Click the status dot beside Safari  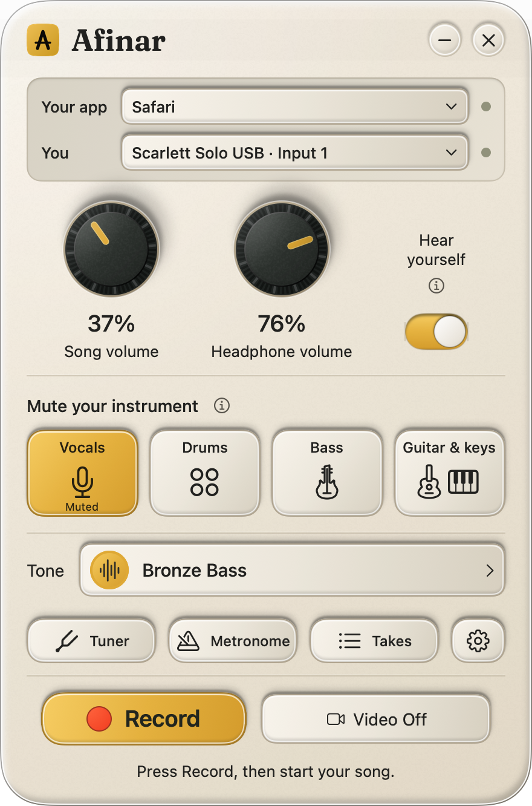coord(485,107)
